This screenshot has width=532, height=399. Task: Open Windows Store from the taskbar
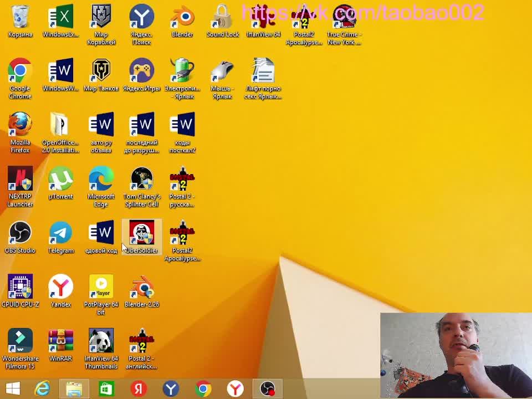point(106,388)
